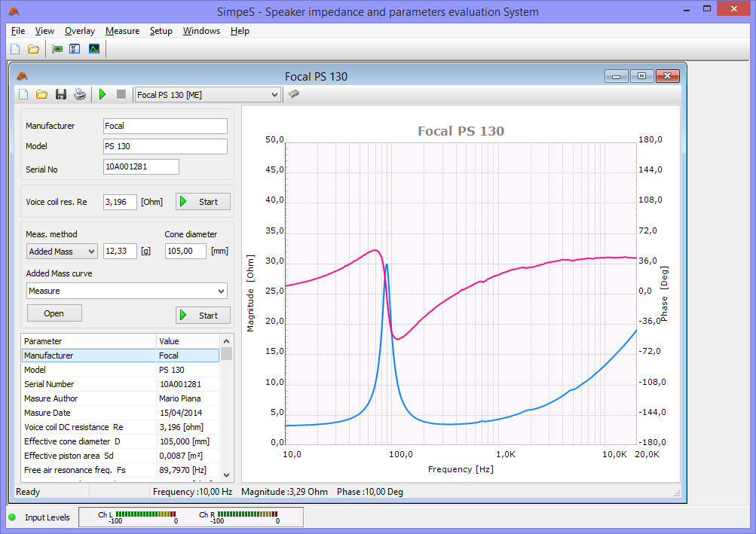The width and height of the screenshot is (756, 534).
Task: Click the '89,7970 [Hz]' value cell
Action: pyautogui.click(x=182, y=470)
